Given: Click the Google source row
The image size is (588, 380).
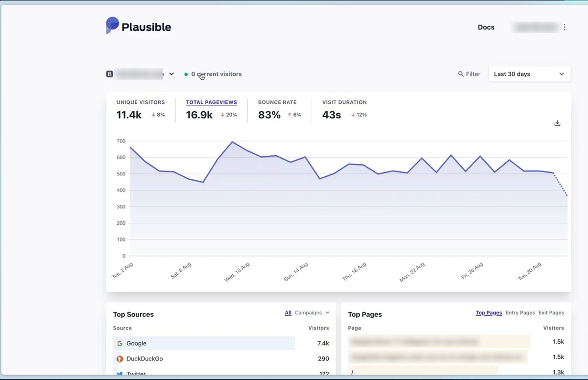Looking at the screenshot, I should (x=221, y=343).
